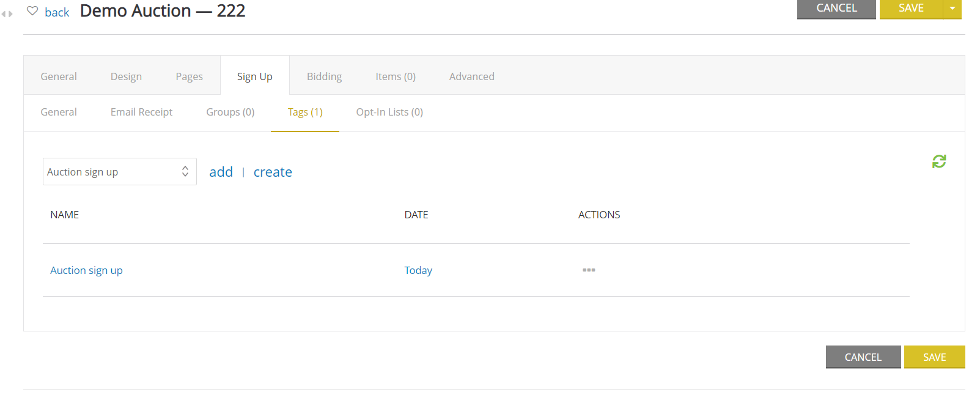The height and width of the screenshot is (414, 980).
Task: Click the heart favorite icon
Action: point(32,11)
